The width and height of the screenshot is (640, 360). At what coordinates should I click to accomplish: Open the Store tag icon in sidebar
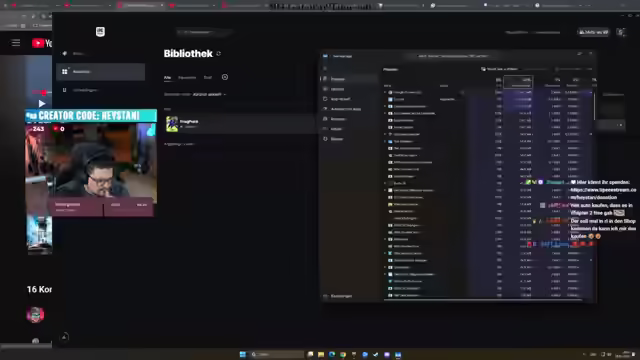(64, 53)
